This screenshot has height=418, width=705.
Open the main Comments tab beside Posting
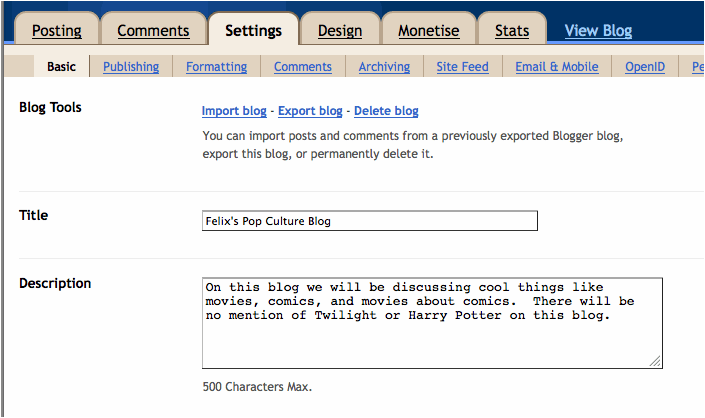tap(153, 30)
